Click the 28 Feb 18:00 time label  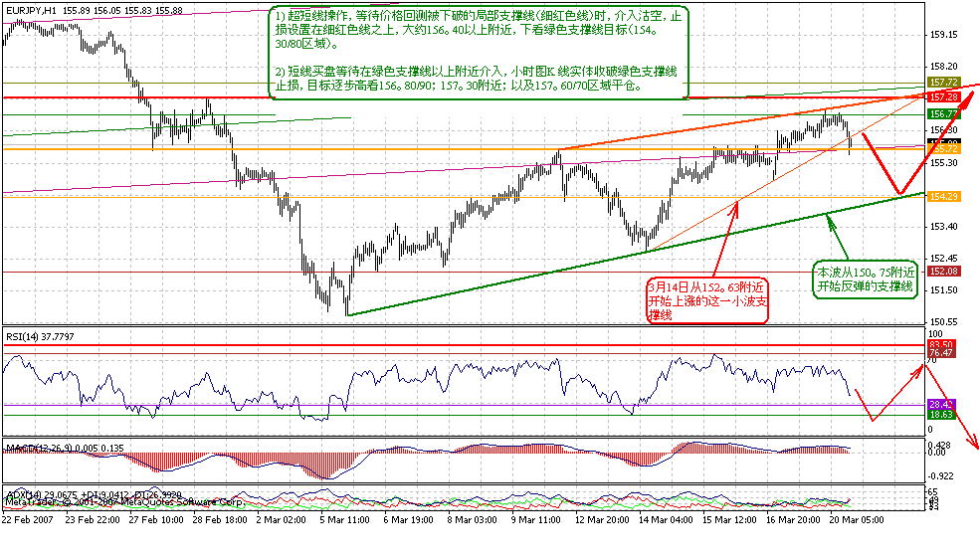220,520
